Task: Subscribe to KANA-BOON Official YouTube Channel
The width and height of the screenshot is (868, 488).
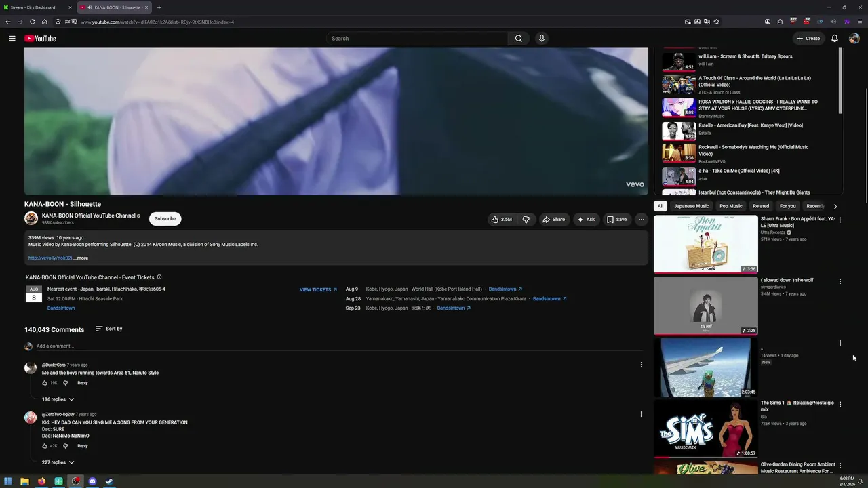Action: tap(165, 219)
